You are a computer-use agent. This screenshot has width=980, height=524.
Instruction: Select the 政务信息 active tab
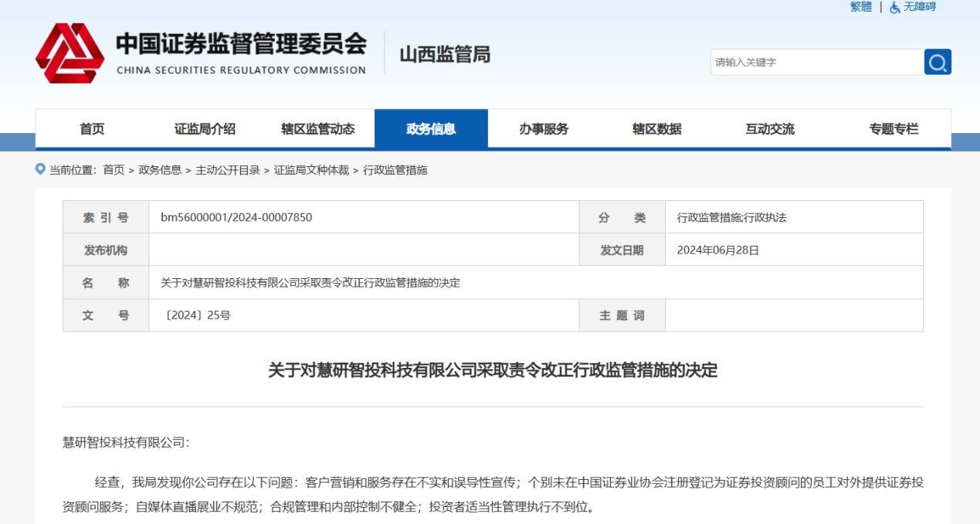[431, 129]
